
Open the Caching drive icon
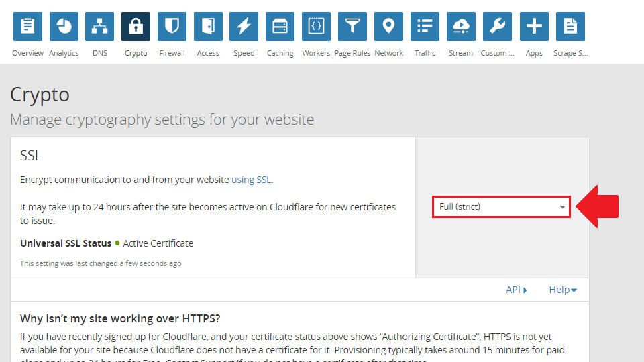tap(280, 27)
